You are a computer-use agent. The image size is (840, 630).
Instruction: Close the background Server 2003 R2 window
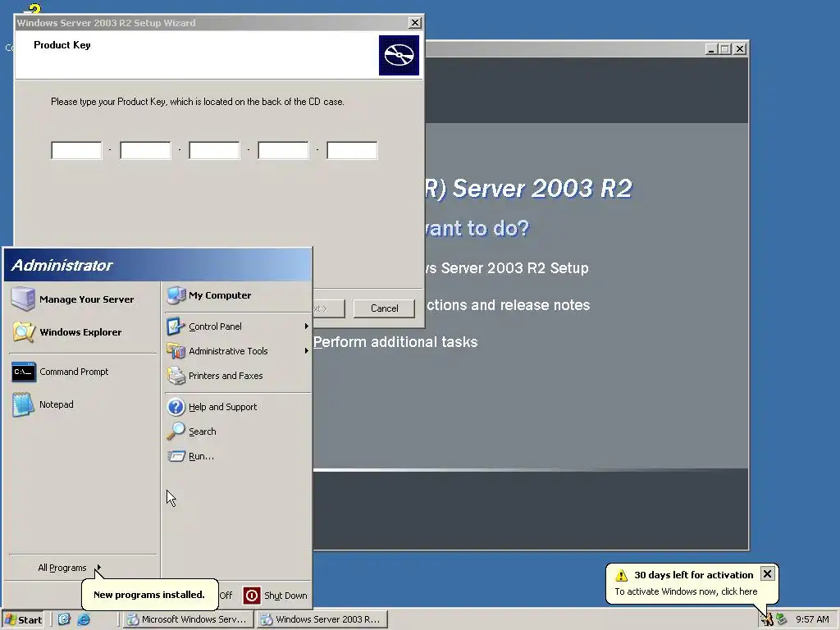click(740, 48)
